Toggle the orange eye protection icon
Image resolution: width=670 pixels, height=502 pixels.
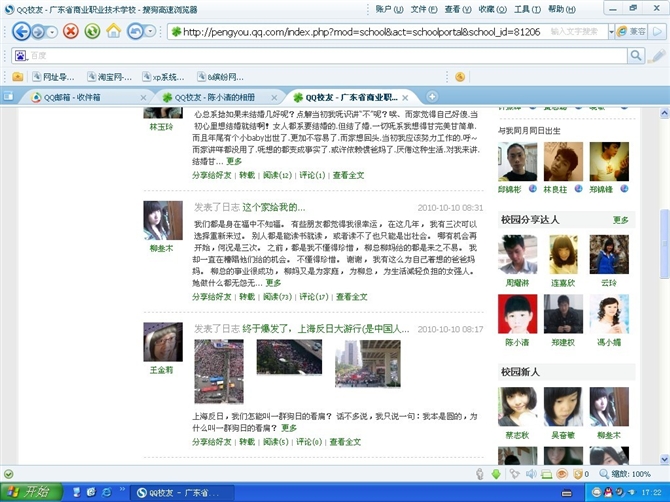coord(562,474)
